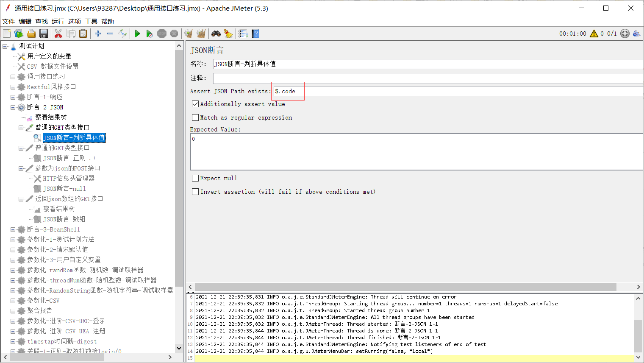Select 察看结果树 under 断言-2-JSON
Screen dimensions: 644x363
tap(51, 117)
